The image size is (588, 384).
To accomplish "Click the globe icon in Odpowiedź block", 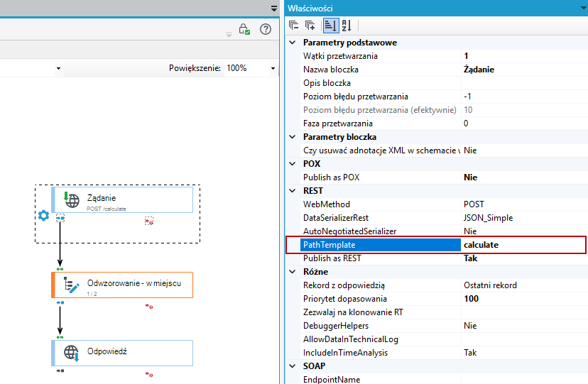I will [71, 353].
